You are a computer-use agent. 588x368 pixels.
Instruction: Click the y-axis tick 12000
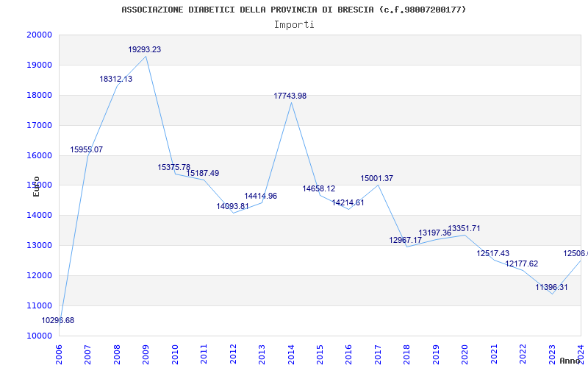39,275
